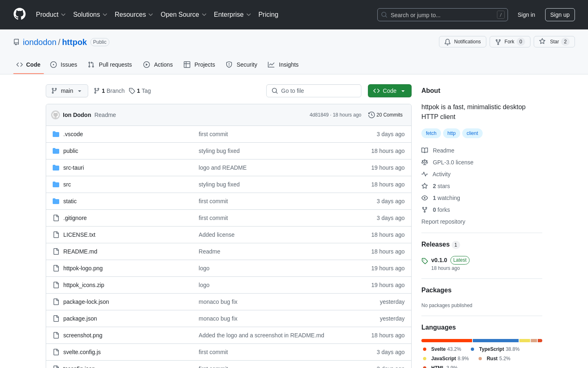Viewport: 588px width, 368px height.
Task: Open the main branch selector
Action: click(67, 91)
